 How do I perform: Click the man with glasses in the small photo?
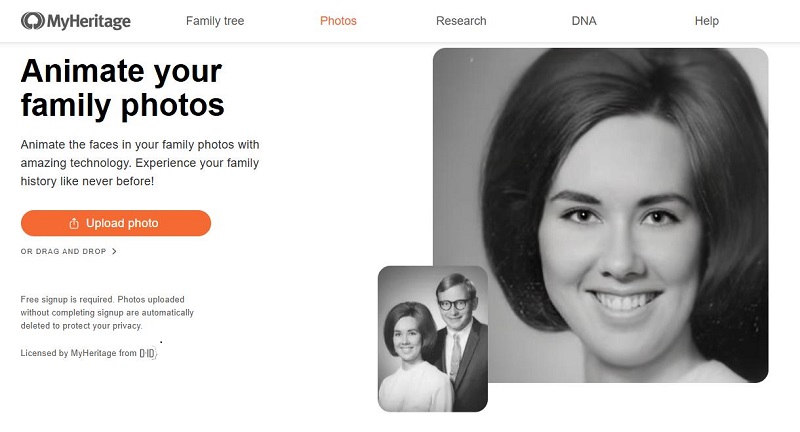click(x=453, y=300)
